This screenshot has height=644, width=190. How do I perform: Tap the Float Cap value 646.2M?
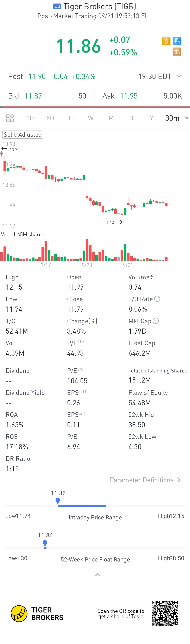140,353
